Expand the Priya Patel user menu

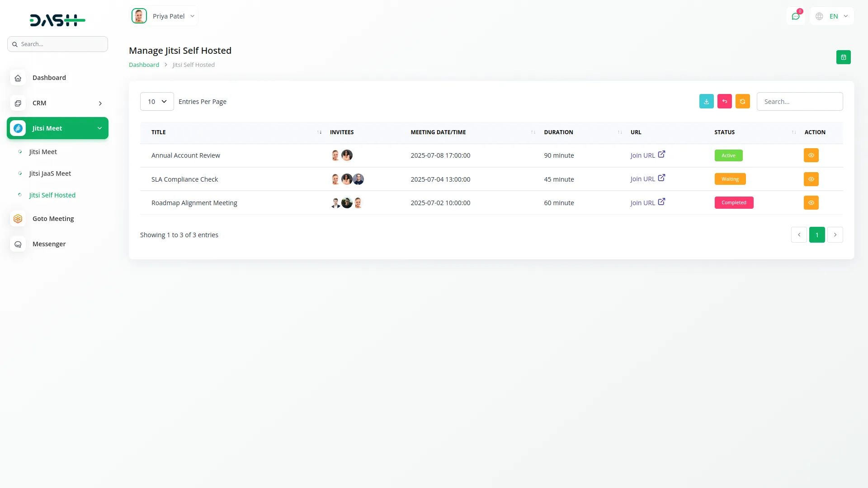point(165,16)
